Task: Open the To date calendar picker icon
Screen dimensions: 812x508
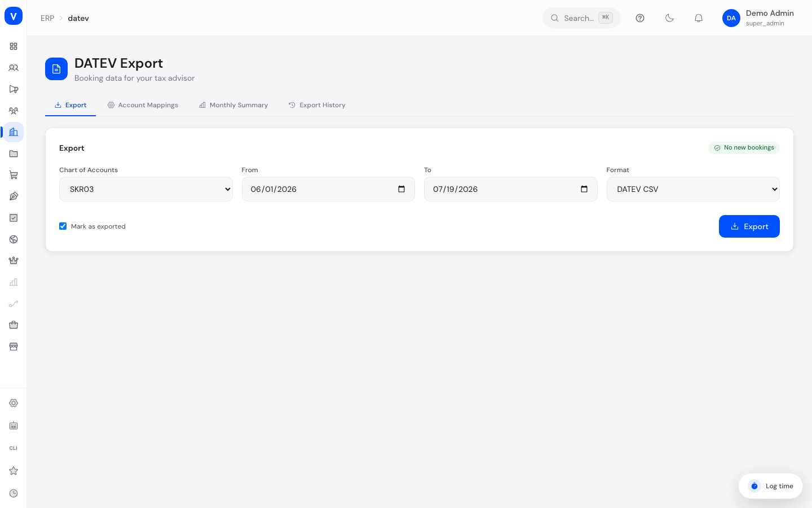Action: click(584, 189)
